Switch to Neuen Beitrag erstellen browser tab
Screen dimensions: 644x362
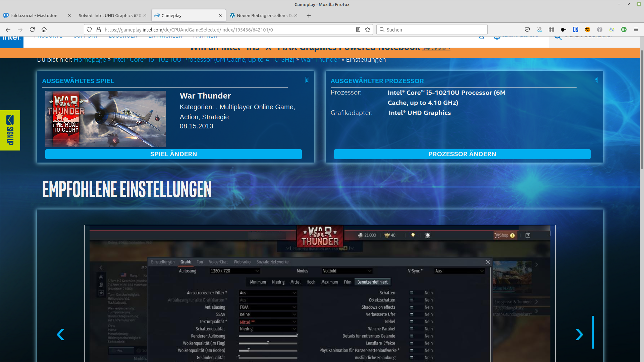pyautogui.click(x=264, y=15)
